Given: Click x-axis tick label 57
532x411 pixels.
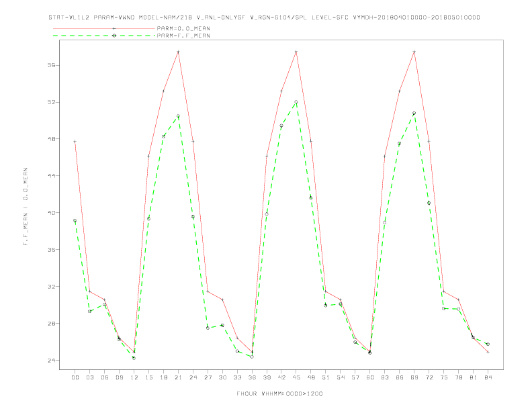Looking at the screenshot, I should click(x=355, y=377).
